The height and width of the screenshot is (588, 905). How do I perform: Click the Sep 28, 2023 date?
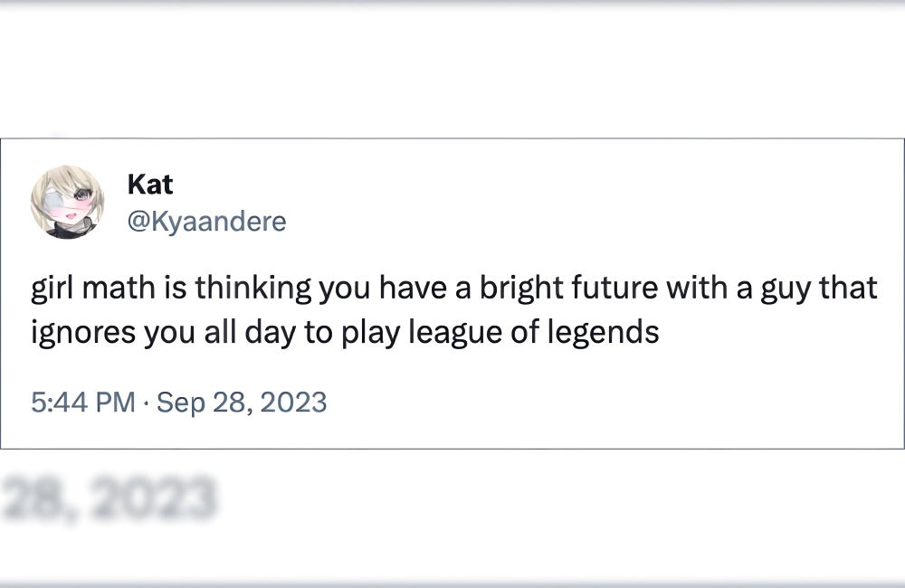click(x=242, y=402)
